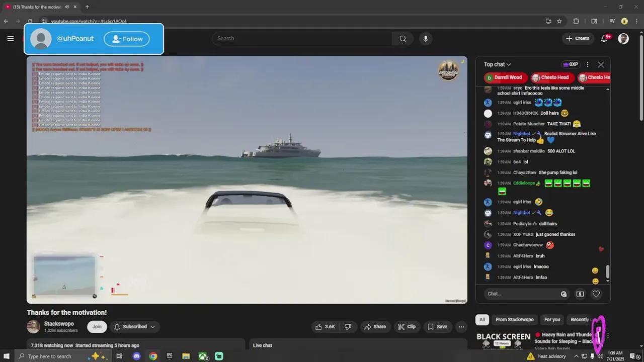Send a heart reaction in chat

click(x=596, y=294)
